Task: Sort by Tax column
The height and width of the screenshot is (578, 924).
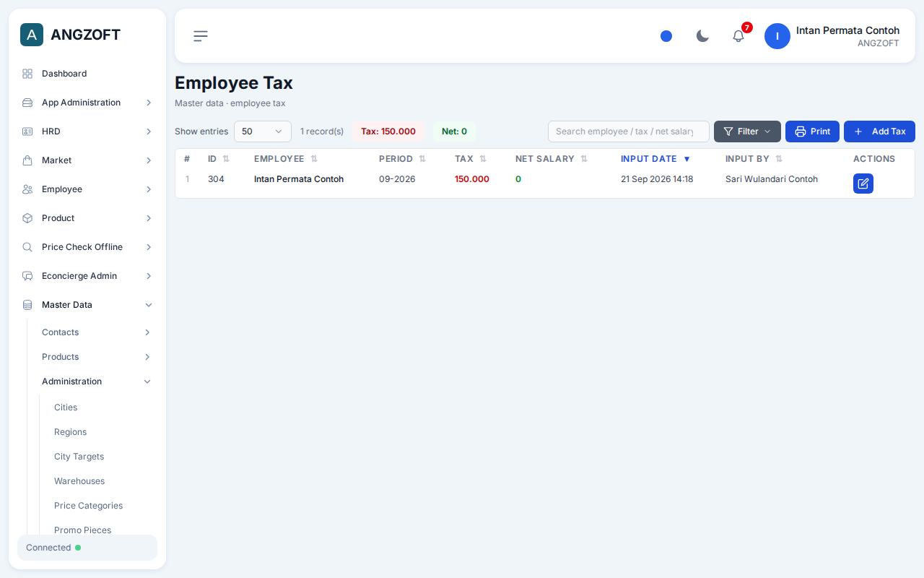Action: 471,159
